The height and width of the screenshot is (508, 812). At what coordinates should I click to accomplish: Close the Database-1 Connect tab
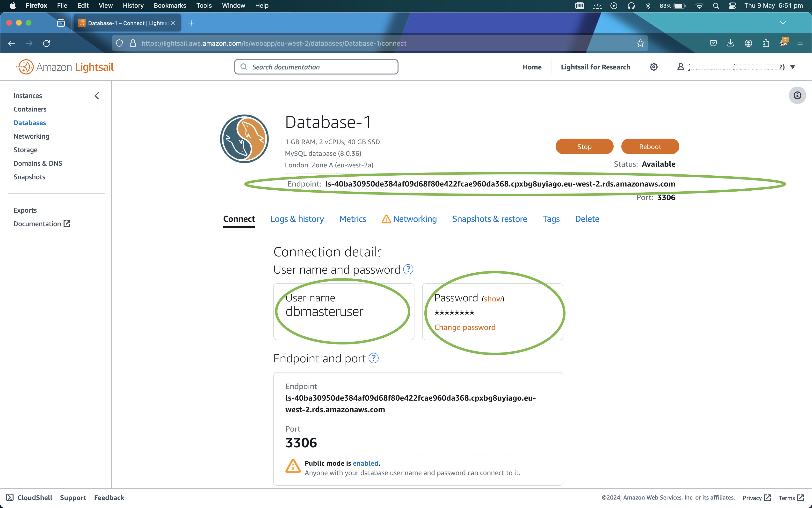pyautogui.click(x=173, y=23)
